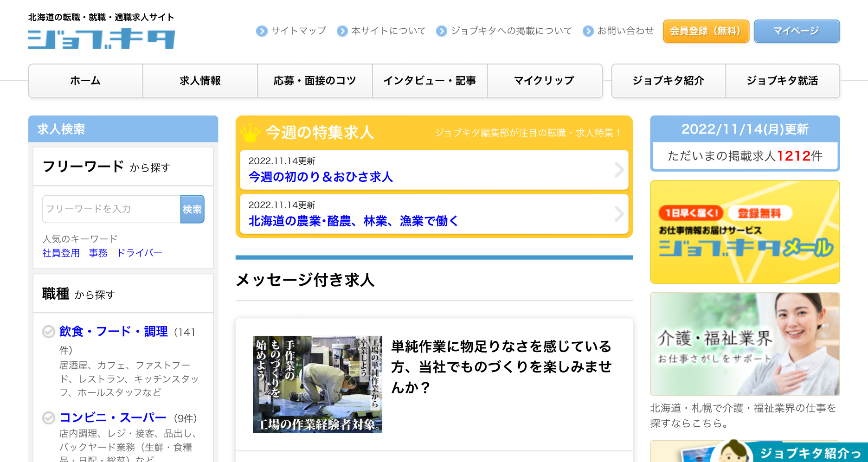Image resolution: width=868 pixels, height=462 pixels.
Task: Open the マイクリップ tab
Action: click(544, 81)
